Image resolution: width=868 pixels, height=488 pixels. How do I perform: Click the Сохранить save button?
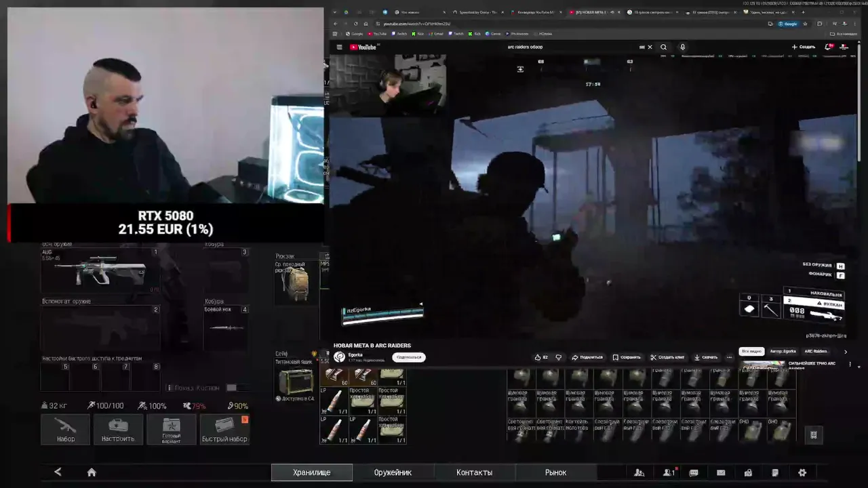[627, 357]
